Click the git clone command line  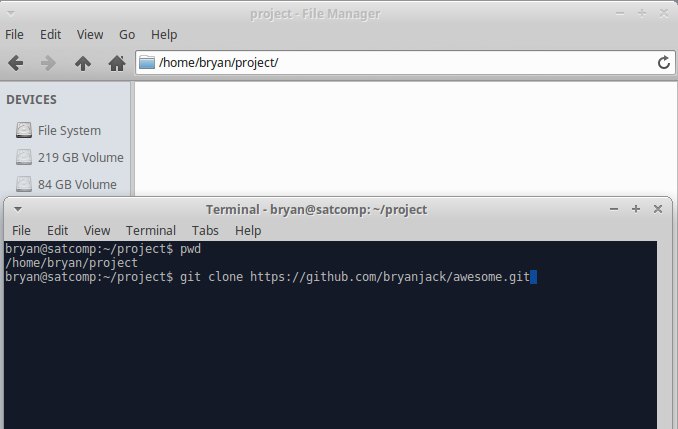[x=271, y=277]
